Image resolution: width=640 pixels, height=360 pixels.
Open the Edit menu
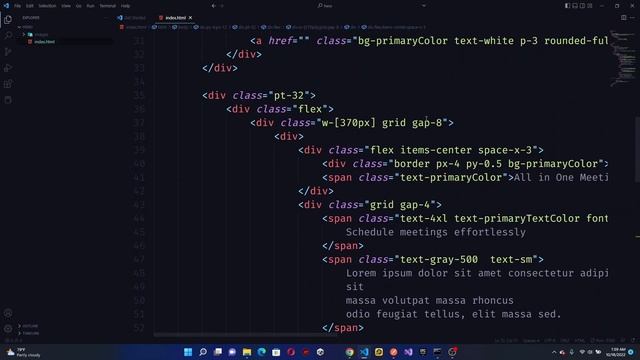[x=30, y=6]
